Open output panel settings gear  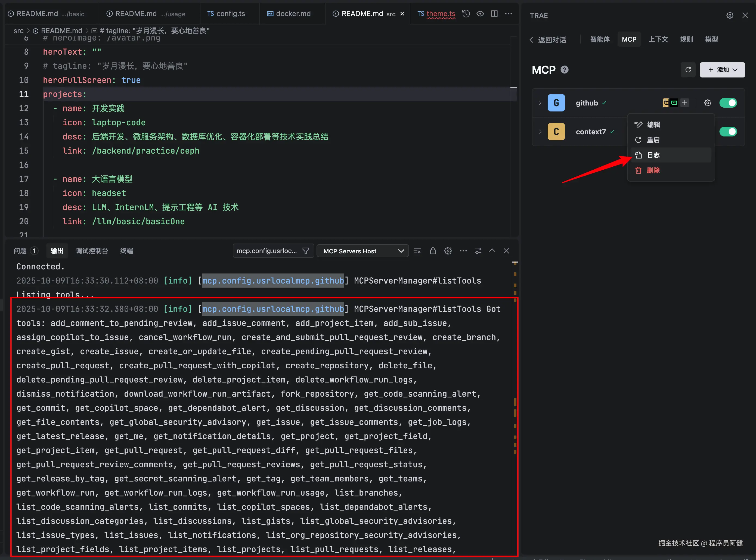click(x=448, y=251)
